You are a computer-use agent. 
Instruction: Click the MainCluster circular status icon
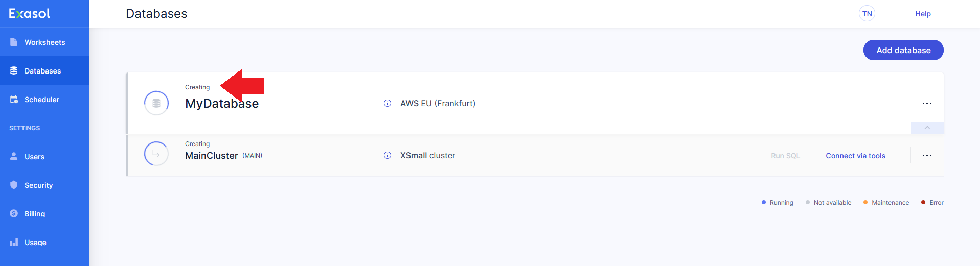tap(156, 154)
